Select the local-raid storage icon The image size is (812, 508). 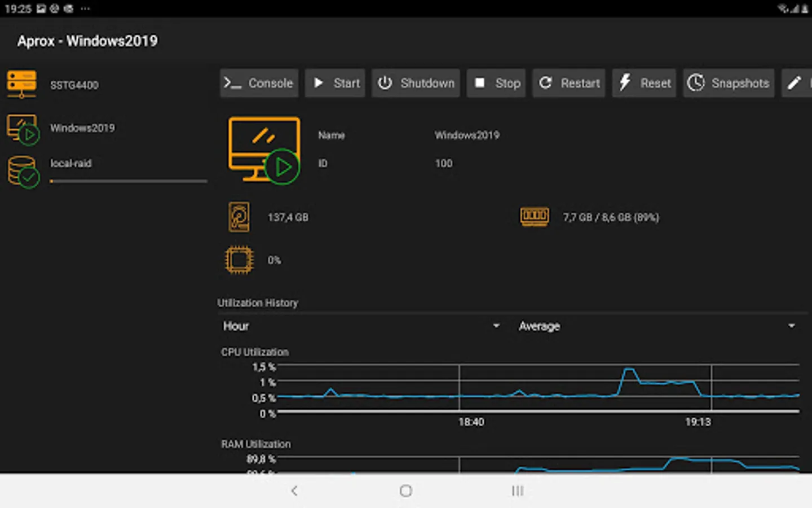(23, 172)
